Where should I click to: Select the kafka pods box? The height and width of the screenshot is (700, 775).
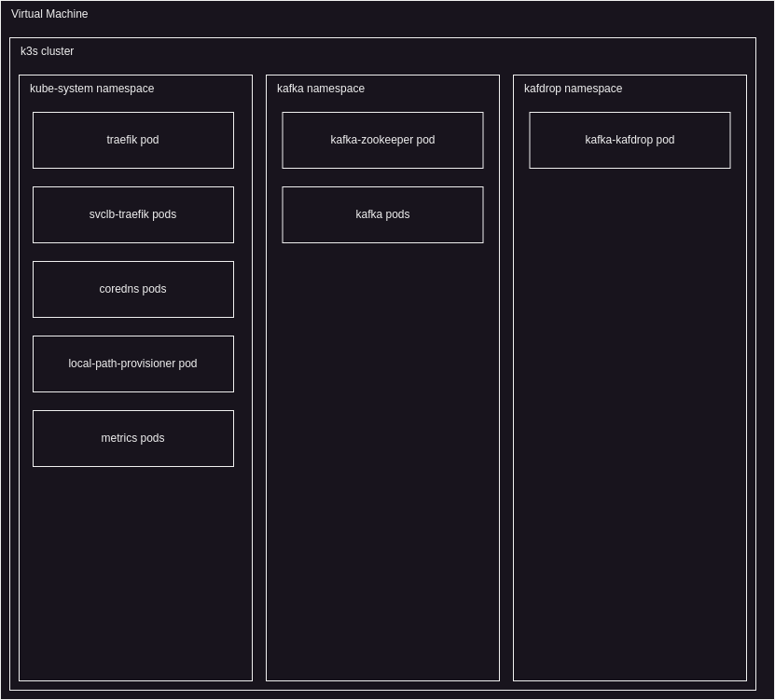coord(382,215)
